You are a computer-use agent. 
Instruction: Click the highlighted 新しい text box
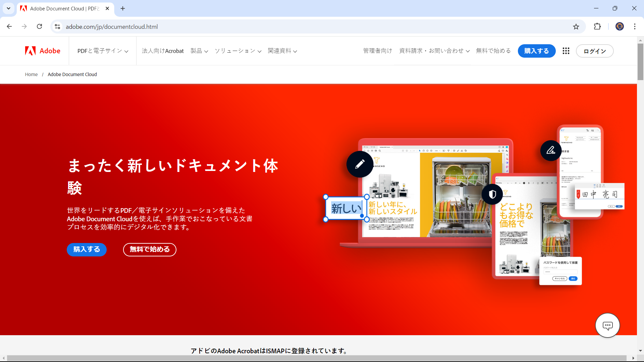346,208
